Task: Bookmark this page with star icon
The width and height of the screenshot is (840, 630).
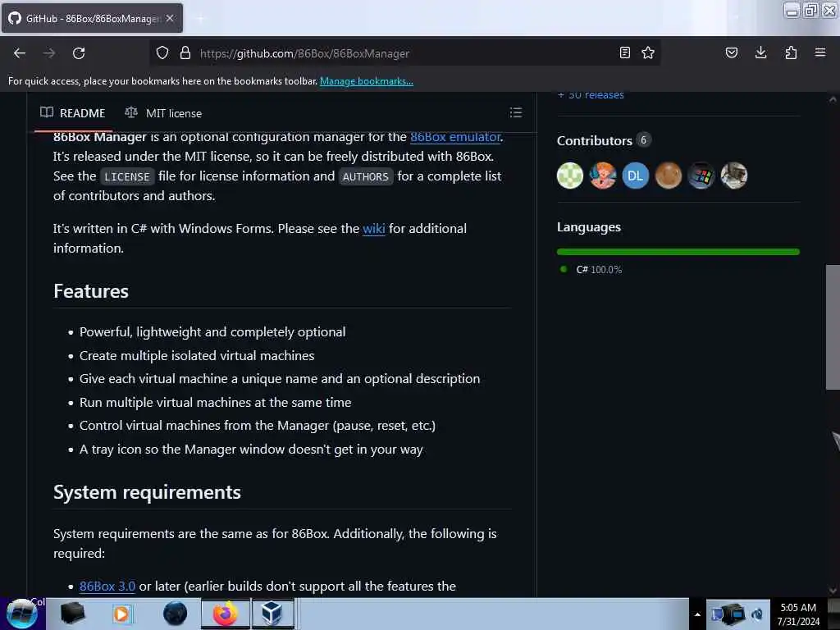Action: pyautogui.click(x=648, y=52)
